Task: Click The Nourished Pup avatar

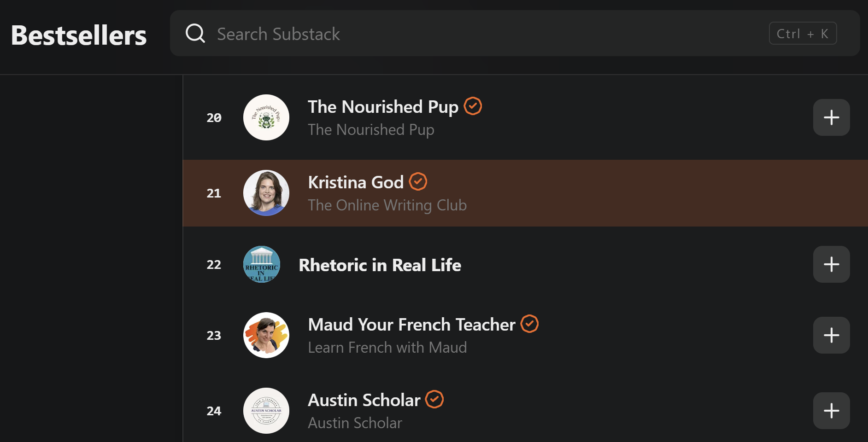Action: pyautogui.click(x=266, y=117)
